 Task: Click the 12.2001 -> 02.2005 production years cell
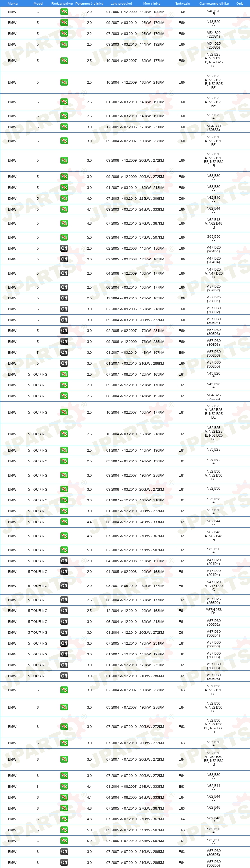pyautogui.click(x=121, y=127)
